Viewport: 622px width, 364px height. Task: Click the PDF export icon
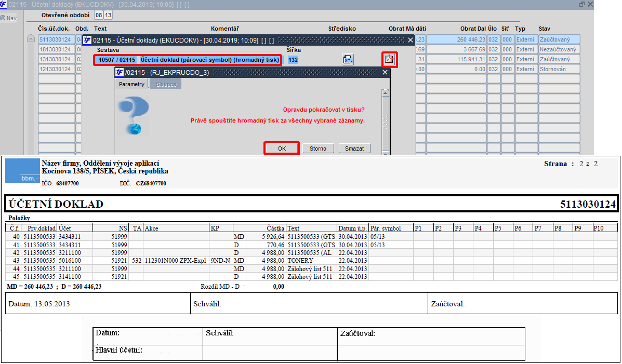(389, 60)
